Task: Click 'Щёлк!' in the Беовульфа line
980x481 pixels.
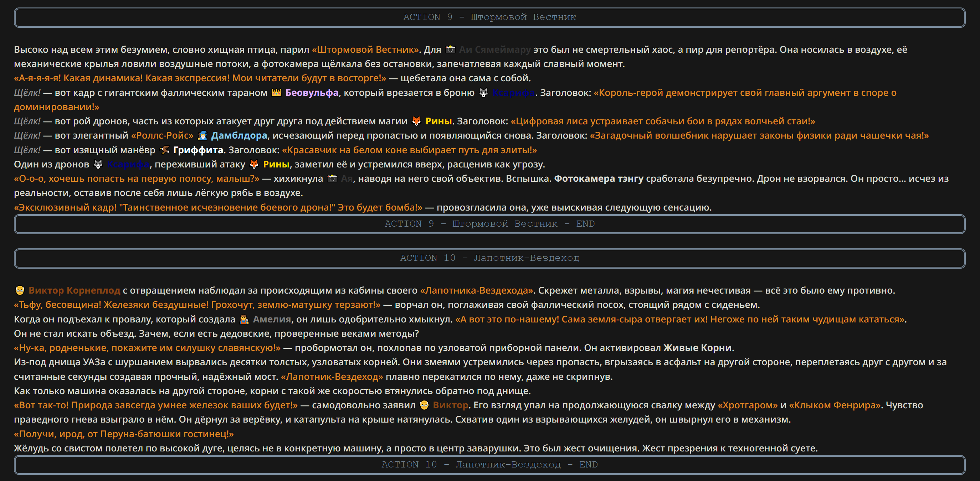Action: click(x=27, y=93)
